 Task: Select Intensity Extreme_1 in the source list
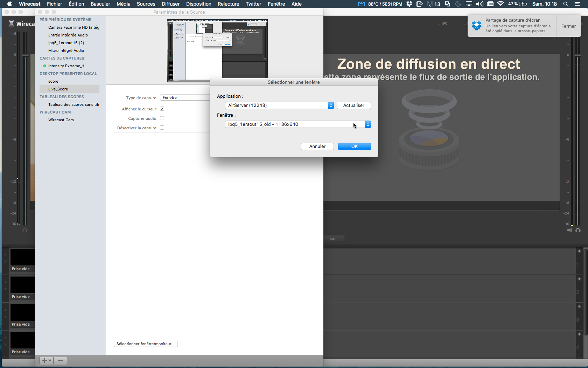[x=66, y=66]
